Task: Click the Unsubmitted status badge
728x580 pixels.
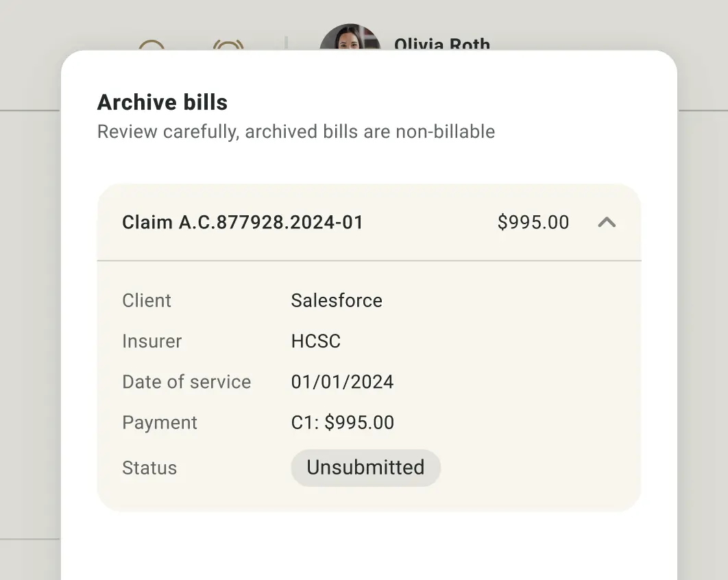Action: 365,468
